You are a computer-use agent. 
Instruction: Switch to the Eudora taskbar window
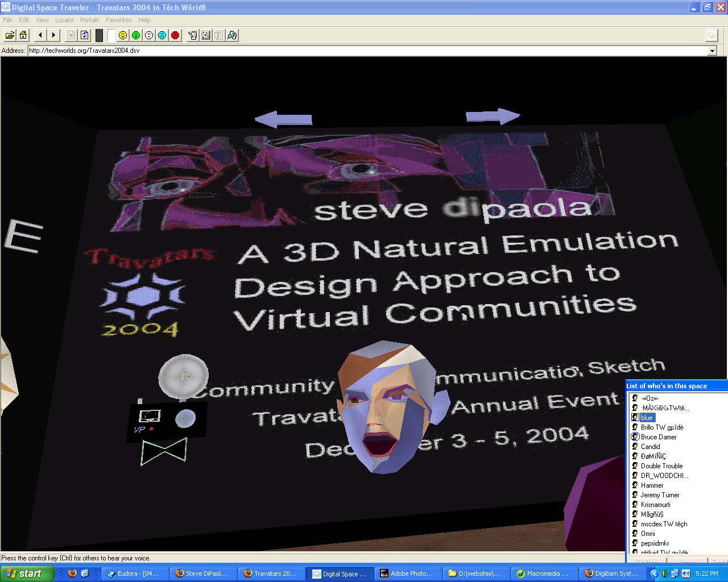point(135,573)
